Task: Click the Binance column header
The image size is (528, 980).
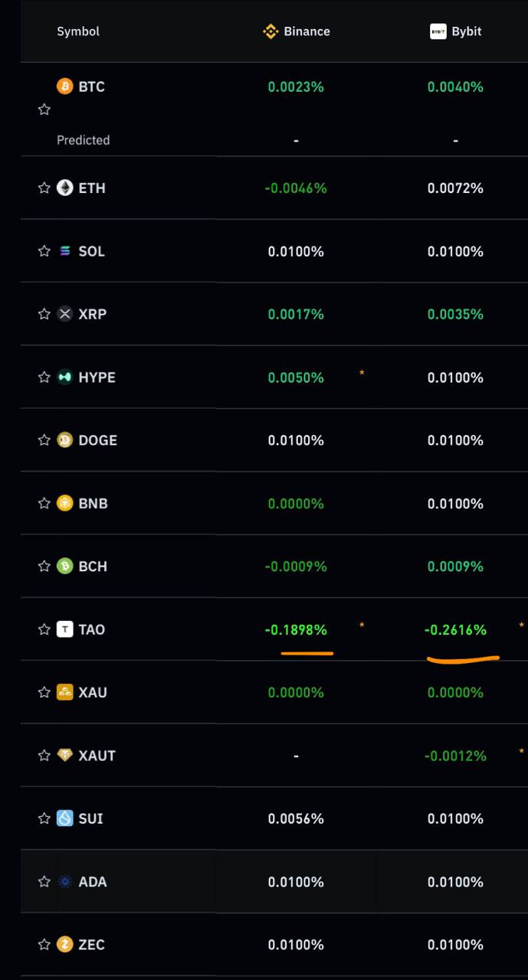Action: click(x=296, y=31)
